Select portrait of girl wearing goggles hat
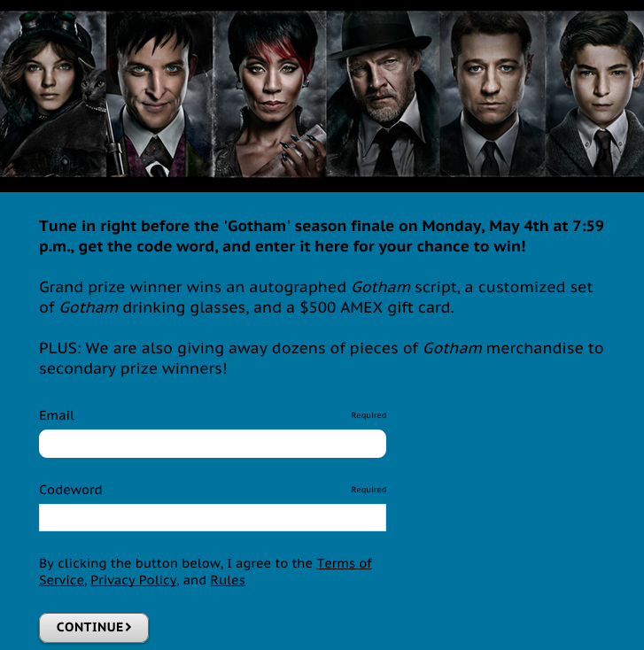This screenshot has width=644, height=650. [x=53, y=94]
